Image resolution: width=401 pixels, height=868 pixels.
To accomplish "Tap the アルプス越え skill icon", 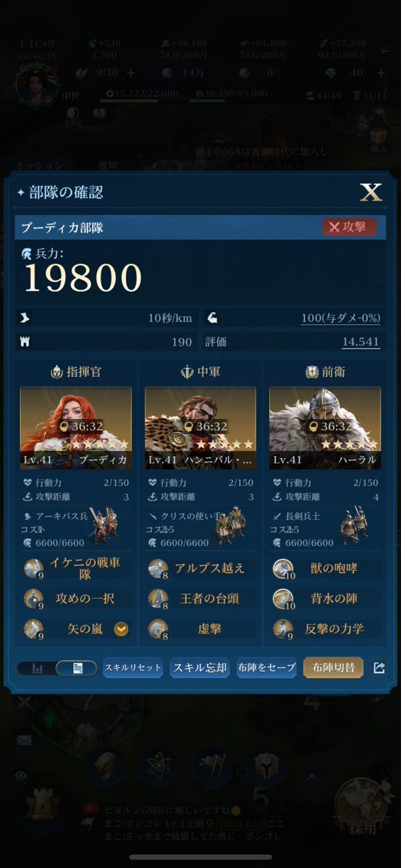I will [159, 568].
